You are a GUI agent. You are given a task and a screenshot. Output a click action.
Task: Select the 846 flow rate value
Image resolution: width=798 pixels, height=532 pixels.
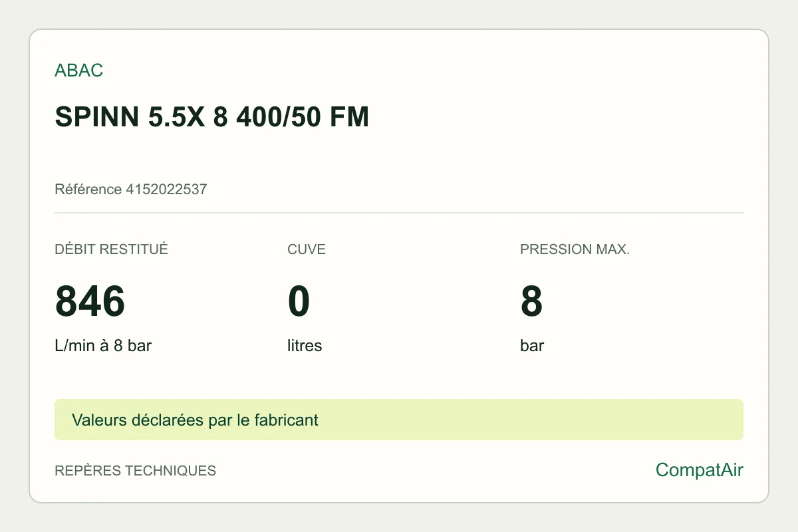pos(90,301)
